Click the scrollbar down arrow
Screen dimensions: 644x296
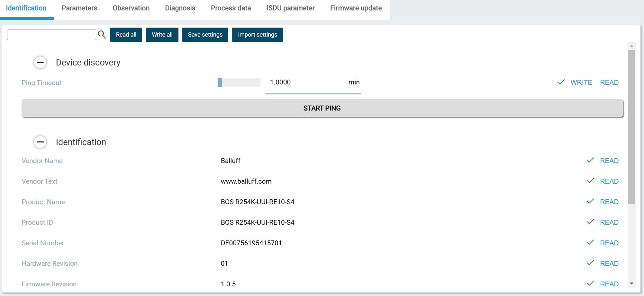631,283
